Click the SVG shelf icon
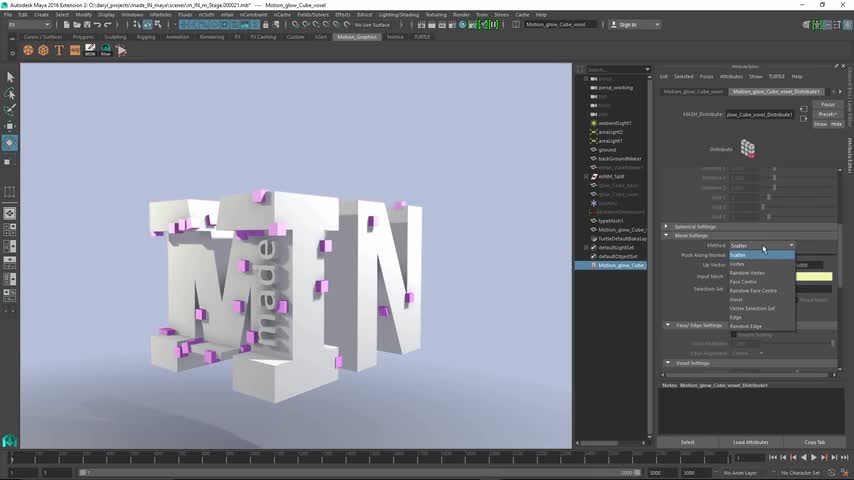This screenshot has height=480, width=854. pyautogui.click(x=75, y=51)
